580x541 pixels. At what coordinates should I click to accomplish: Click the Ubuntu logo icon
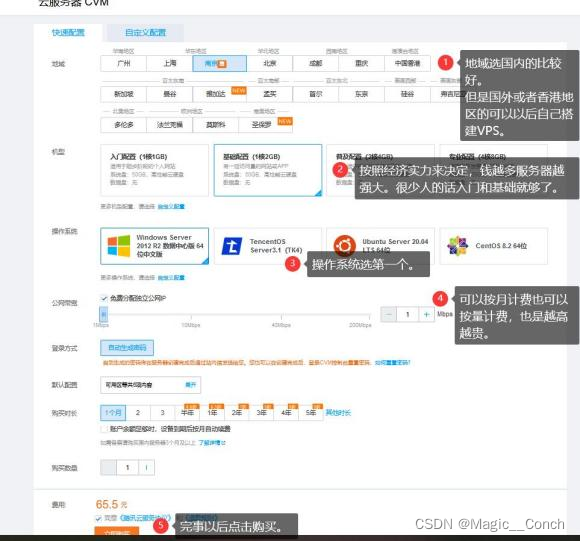[344, 245]
